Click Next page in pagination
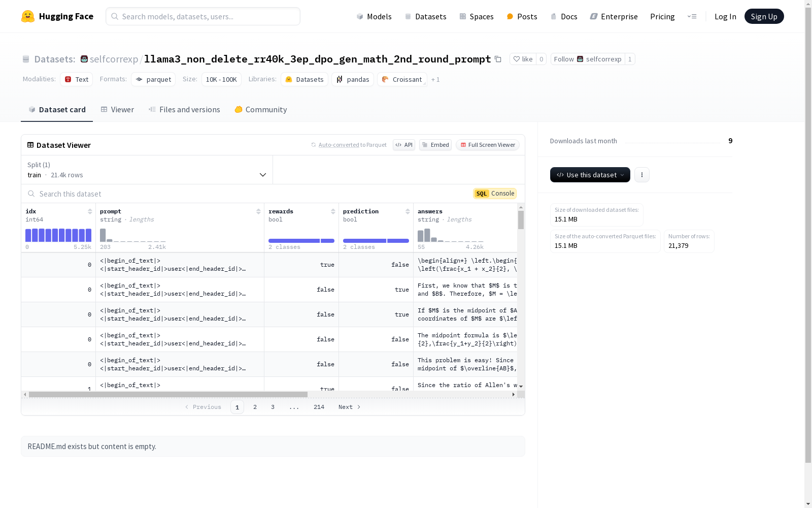 pos(350,407)
